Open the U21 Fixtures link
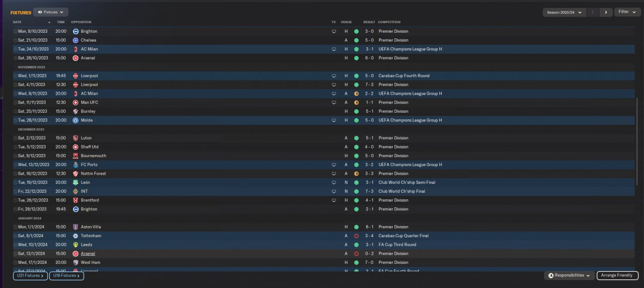This screenshot has height=288, width=644. tap(30, 276)
